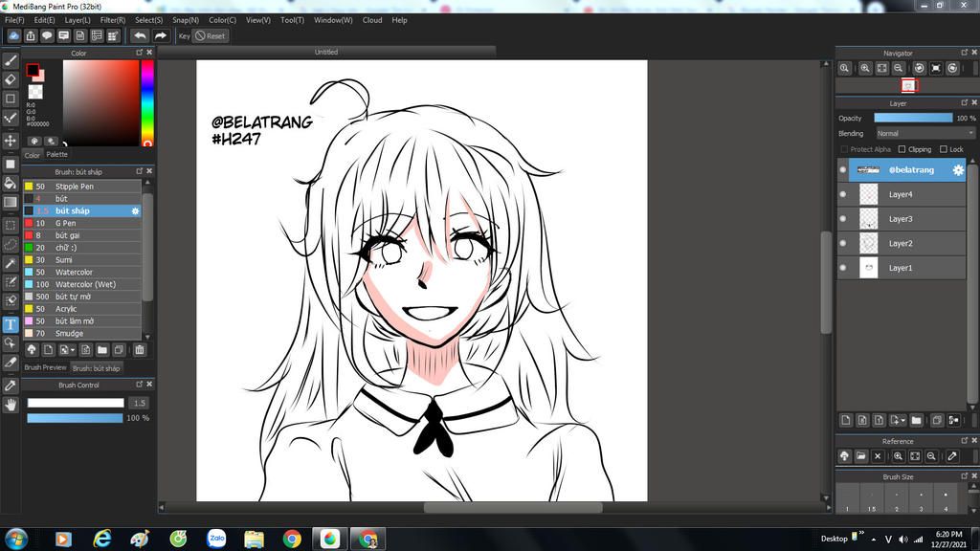The height and width of the screenshot is (551, 980).
Task: Choose brush size 3 preset
Action: pos(921,497)
